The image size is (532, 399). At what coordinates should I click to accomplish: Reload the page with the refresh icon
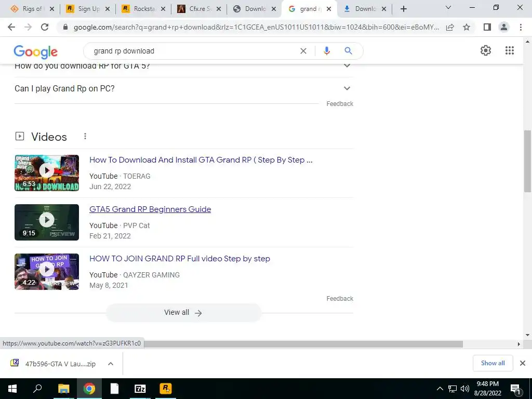(45, 27)
